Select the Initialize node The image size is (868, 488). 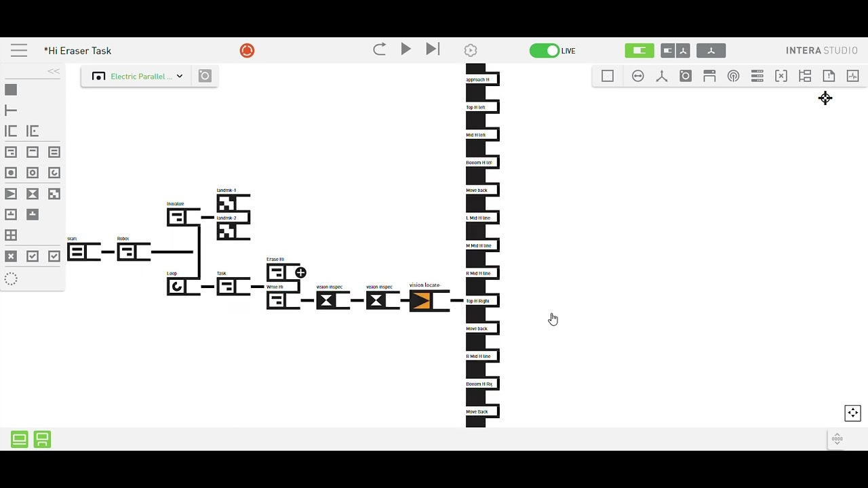(x=184, y=217)
